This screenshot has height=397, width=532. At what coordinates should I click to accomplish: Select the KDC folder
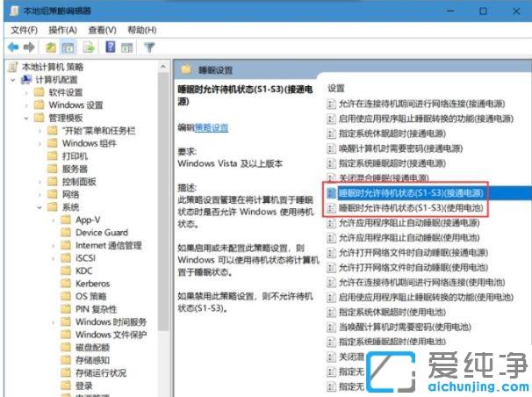pos(83,271)
